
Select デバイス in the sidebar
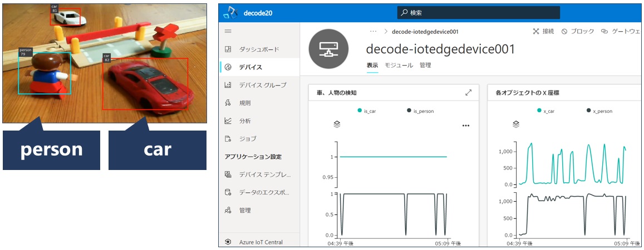(259, 67)
